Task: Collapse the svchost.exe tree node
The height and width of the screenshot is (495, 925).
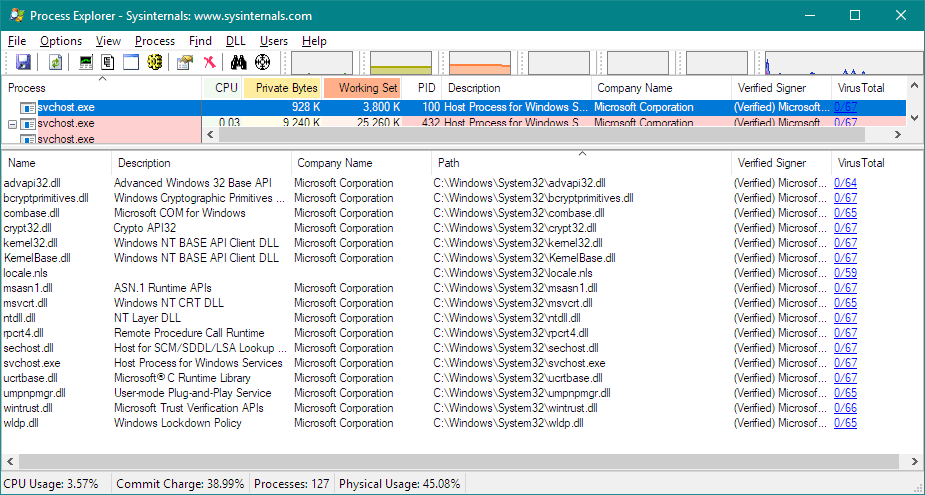Action: [12, 123]
